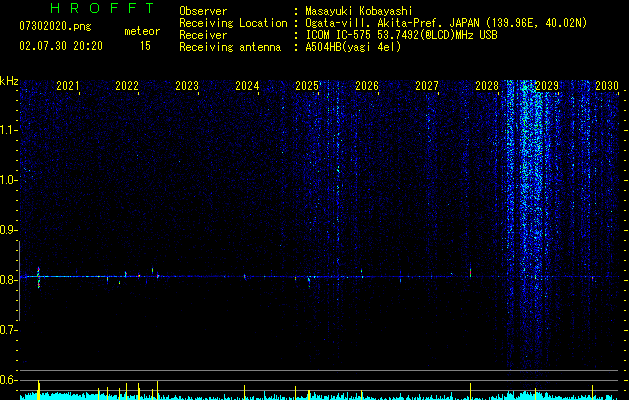The width and height of the screenshot is (629, 400).
Task: Click the Receiver label
Action: (203, 35)
